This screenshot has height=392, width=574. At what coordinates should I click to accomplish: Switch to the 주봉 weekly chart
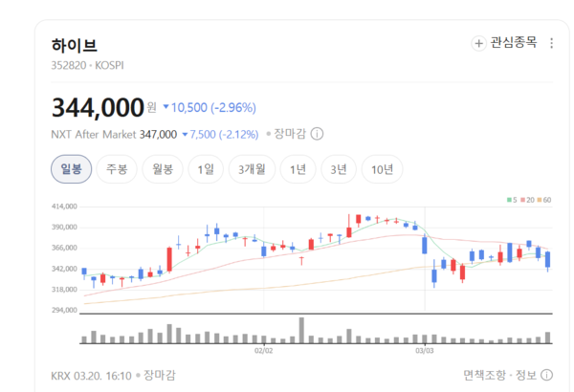[x=117, y=169]
